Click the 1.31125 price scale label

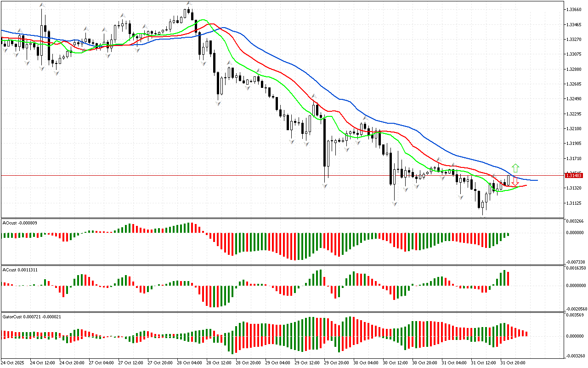(x=574, y=203)
